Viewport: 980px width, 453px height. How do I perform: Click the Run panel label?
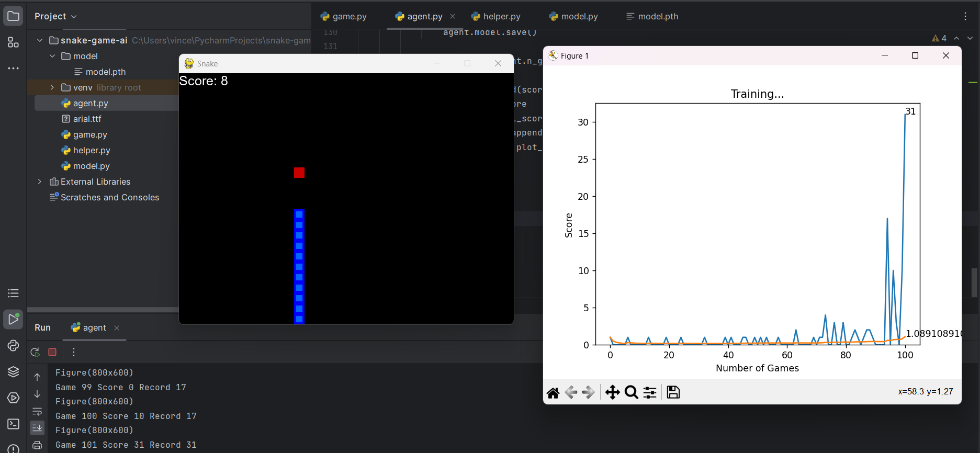point(42,328)
